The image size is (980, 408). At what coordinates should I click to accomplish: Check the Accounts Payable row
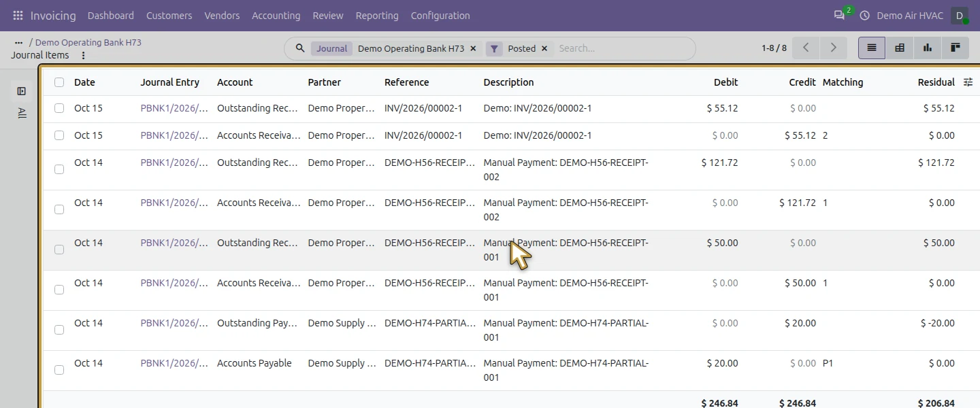pyautogui.click(x=59, y=370)
